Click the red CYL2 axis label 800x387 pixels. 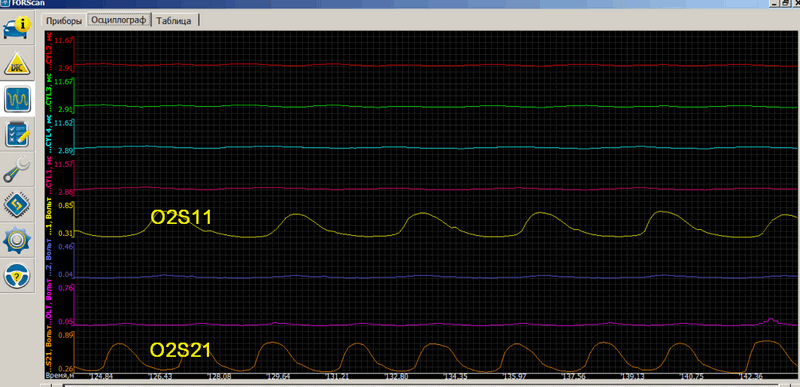[x=49, y=53]
